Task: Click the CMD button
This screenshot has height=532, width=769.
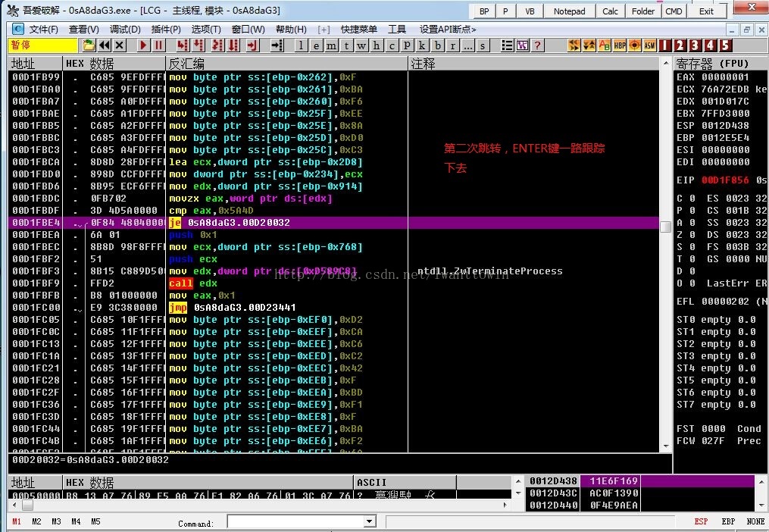Action: [674, 11]
